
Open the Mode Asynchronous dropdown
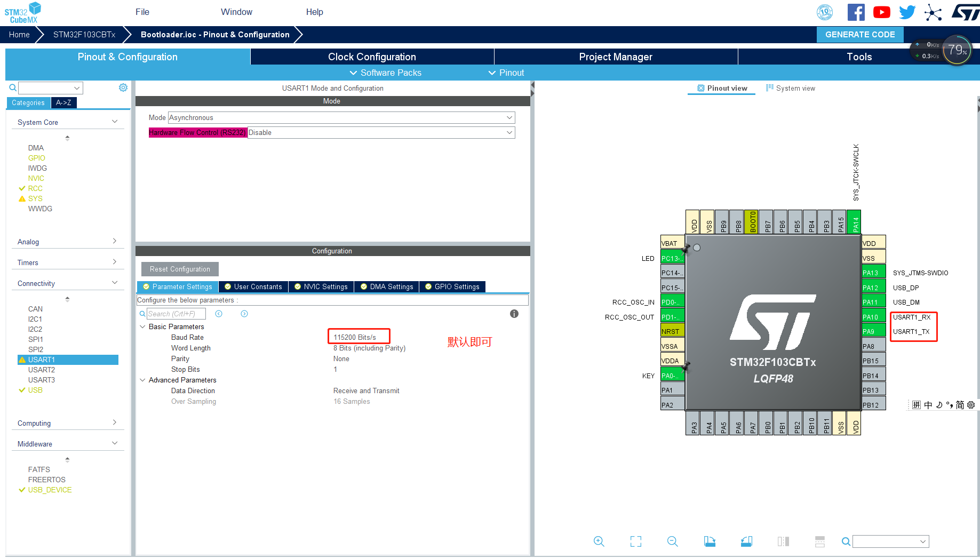pyautogui.click(x=341, y=117)
